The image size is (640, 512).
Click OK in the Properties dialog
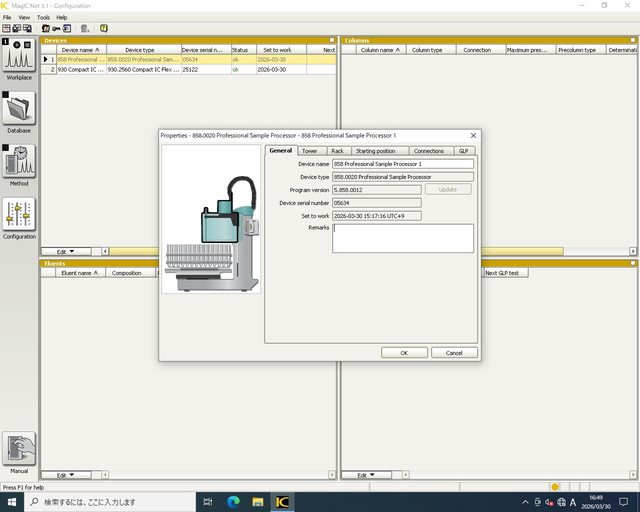click(404, 353)
